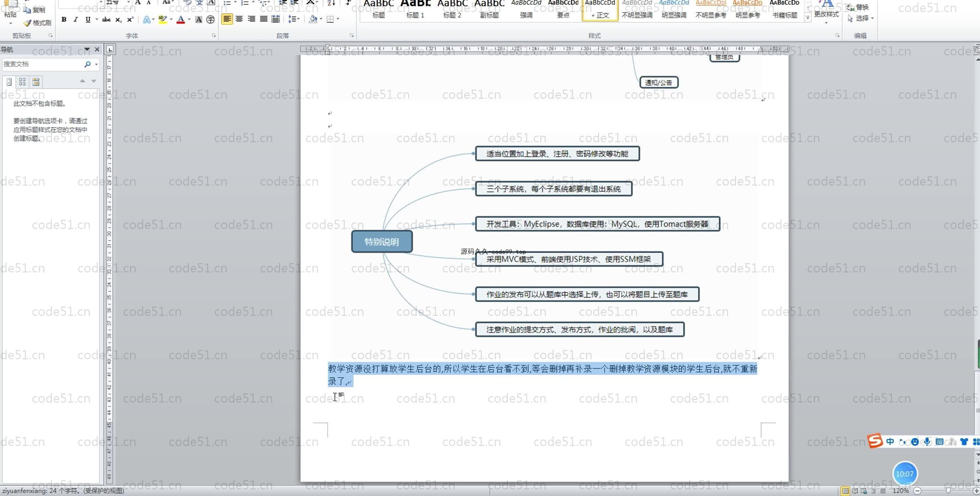Select align left
The height and width of the screenshot is (496, 980).
pos(227,19)
